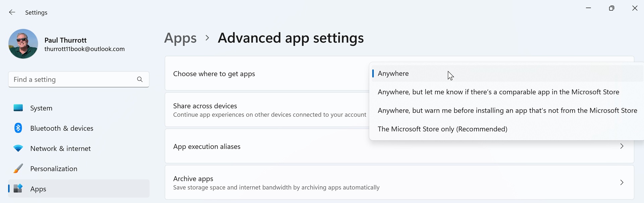The width and height of the screenshot is (644, 203).
Task: Click the Apps icon in sidebar
Action: pos(18,189)
